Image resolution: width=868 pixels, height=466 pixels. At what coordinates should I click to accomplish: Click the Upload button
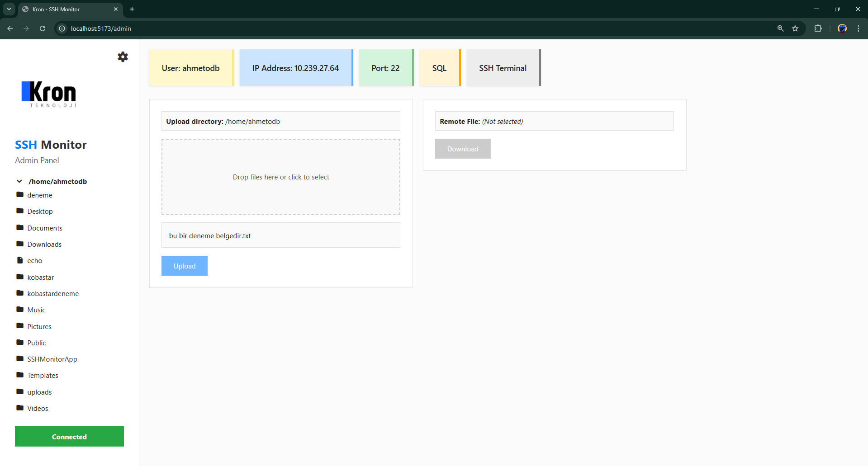click(184, 265)
